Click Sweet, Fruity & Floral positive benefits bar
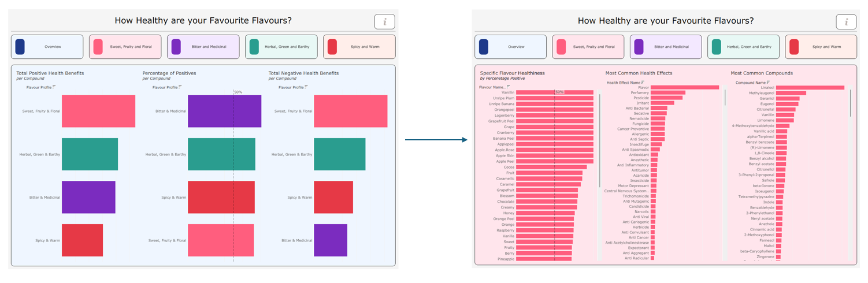This screenshot has width=868, height=283. [x=98, y=111]
